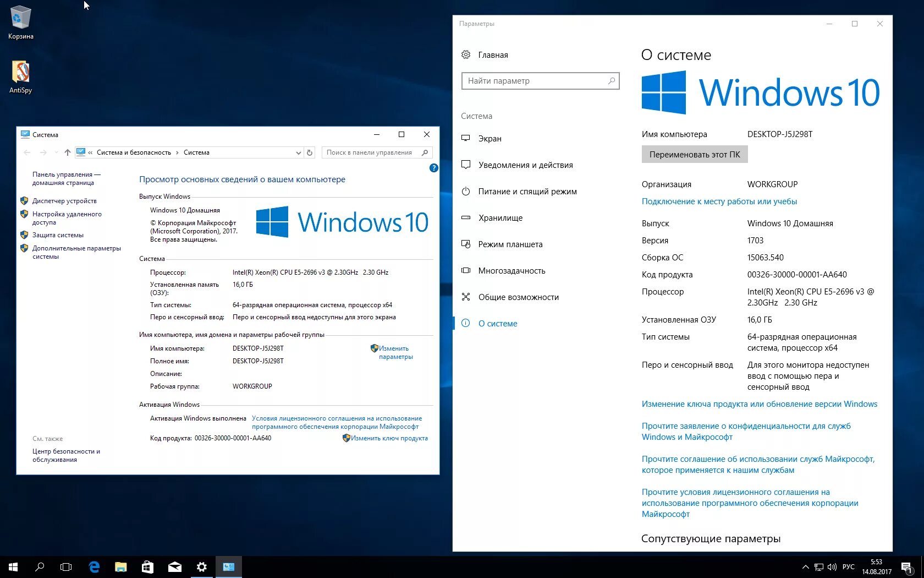Click the info icon beside О системе
The width and height of the screenshot is (924, 578).
(466, 323)
